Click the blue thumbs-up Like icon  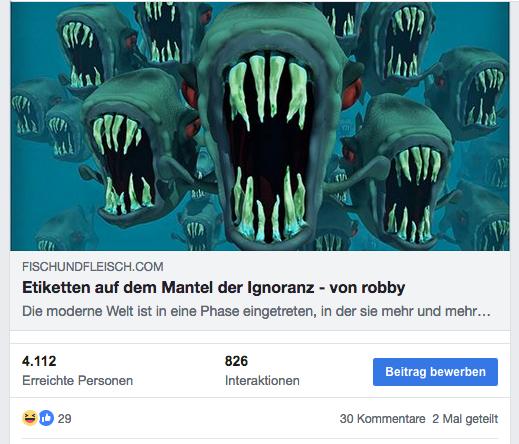(46, 418)
